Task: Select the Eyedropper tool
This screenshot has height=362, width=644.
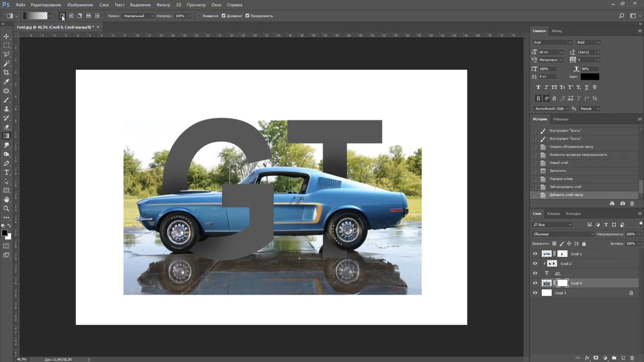Action: (x=7, y=81)
